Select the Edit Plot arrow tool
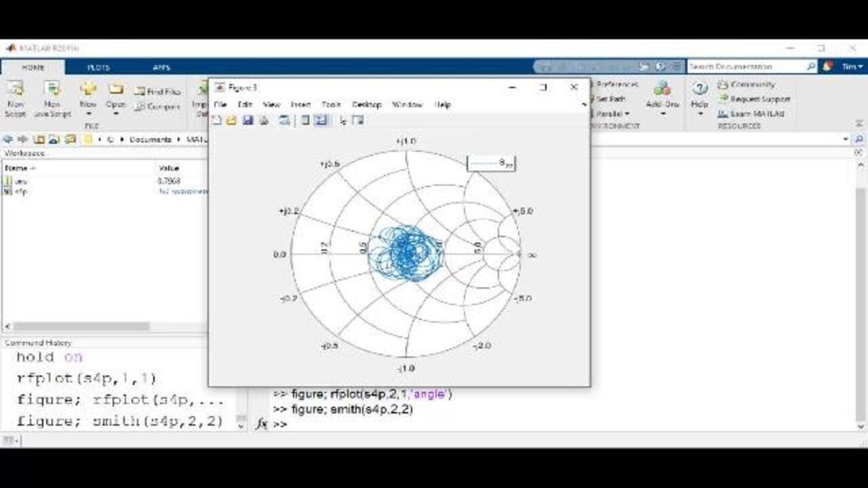 pyautogui.click(x=342, y=120)
